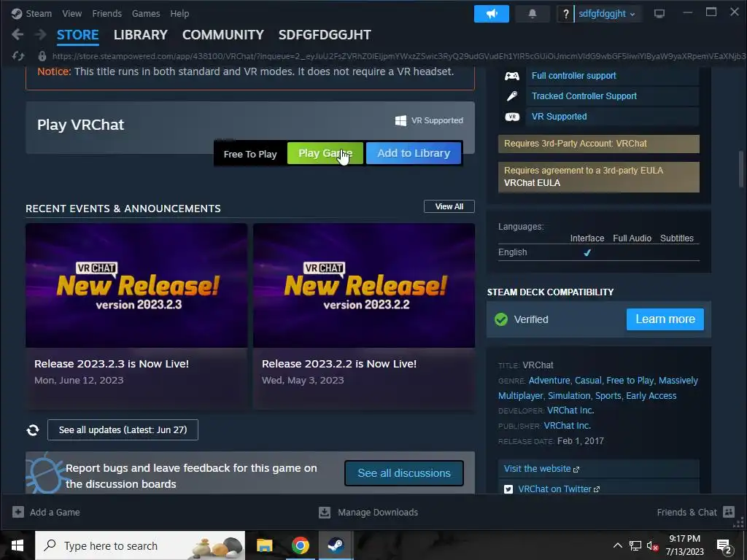Click the muted volume speaker tray icon
The image size is (747, 560).
click(x=652, y=545)
